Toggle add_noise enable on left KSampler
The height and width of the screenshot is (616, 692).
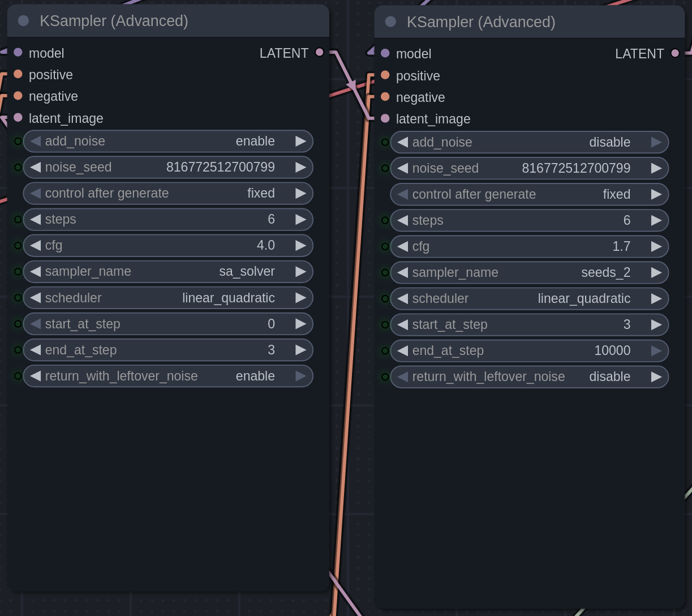(168, 142)
